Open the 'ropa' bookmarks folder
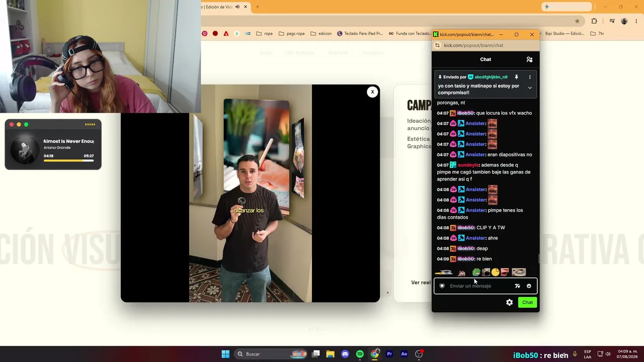The height and width of the screenshot is (362, 644). point(264,34)
